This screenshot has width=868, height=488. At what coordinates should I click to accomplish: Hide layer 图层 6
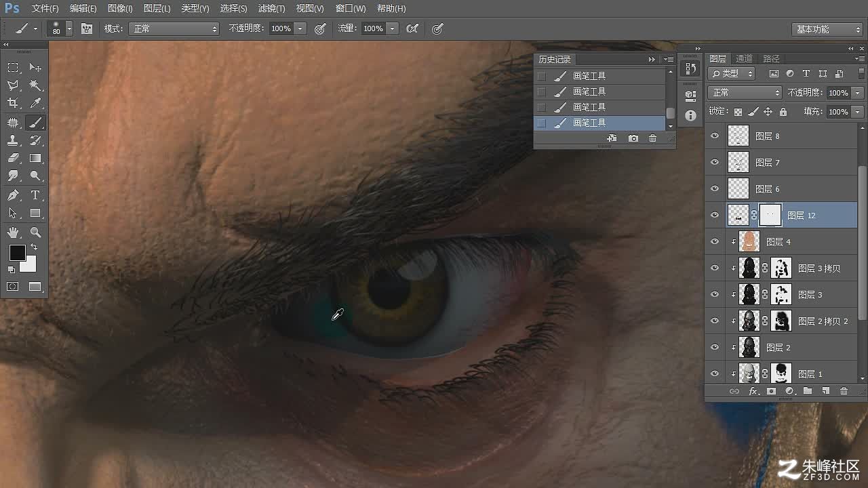pyautogui.click(x=714, y=188)
